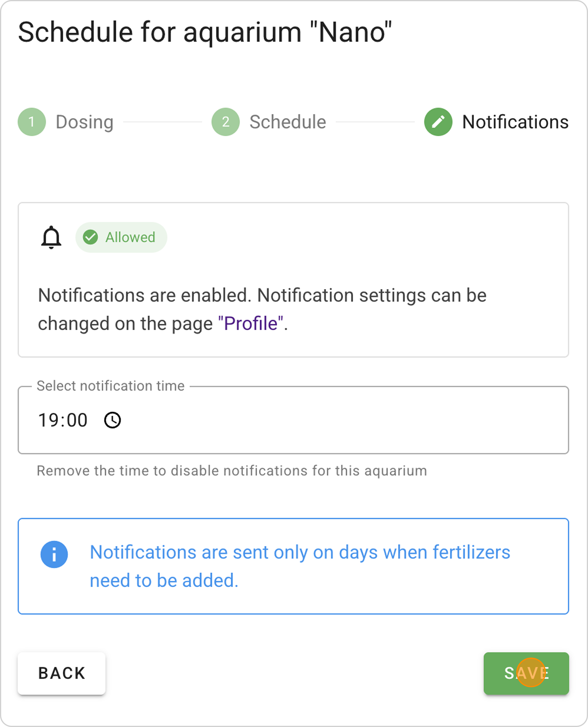Click the bell notification icon
This screenshot has height=727, width=588.
pos(51,237)
